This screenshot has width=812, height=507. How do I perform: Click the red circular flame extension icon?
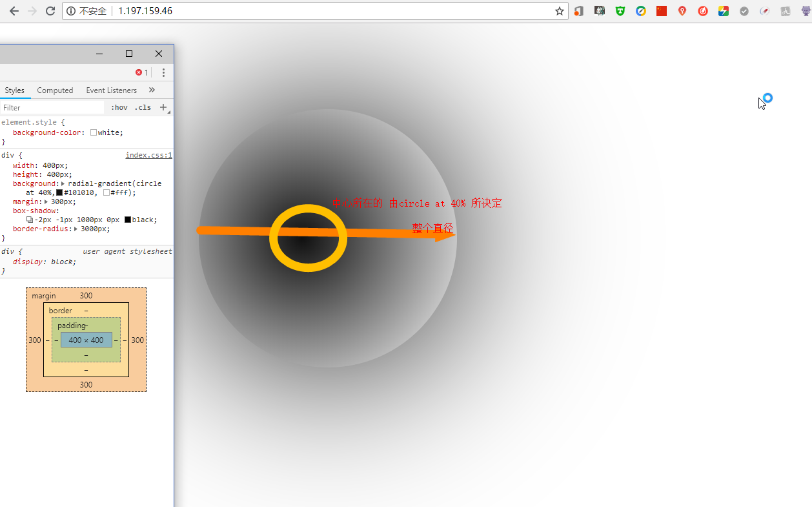tap(703, 11)
